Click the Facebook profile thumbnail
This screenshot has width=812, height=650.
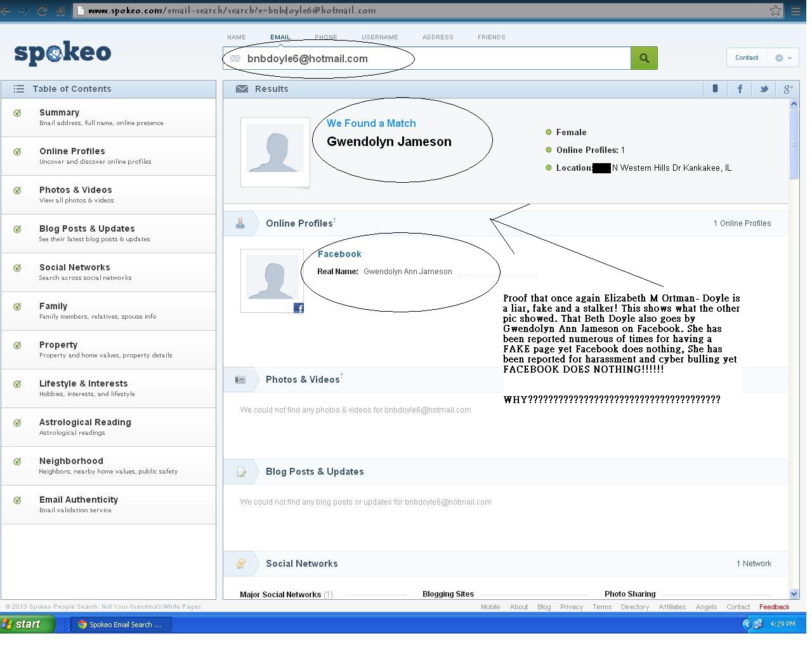coord(272,281)
